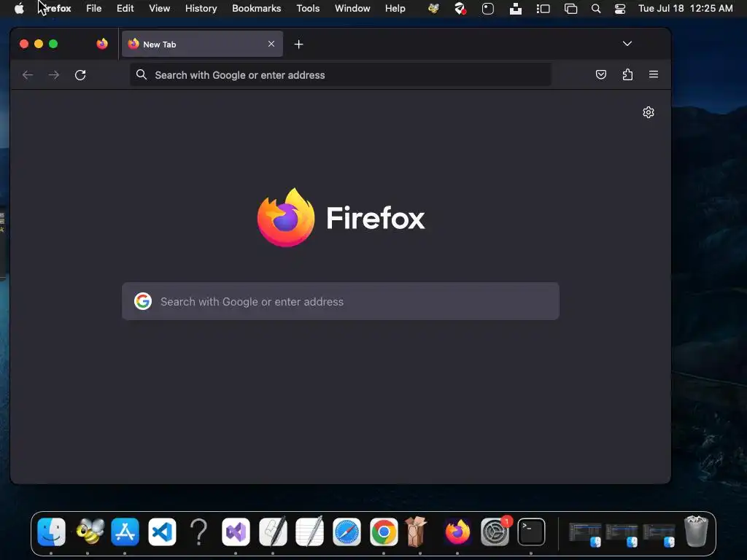Open the cardboard box app in dock
This screenshot has width=747, height=560.
(417, 532)
